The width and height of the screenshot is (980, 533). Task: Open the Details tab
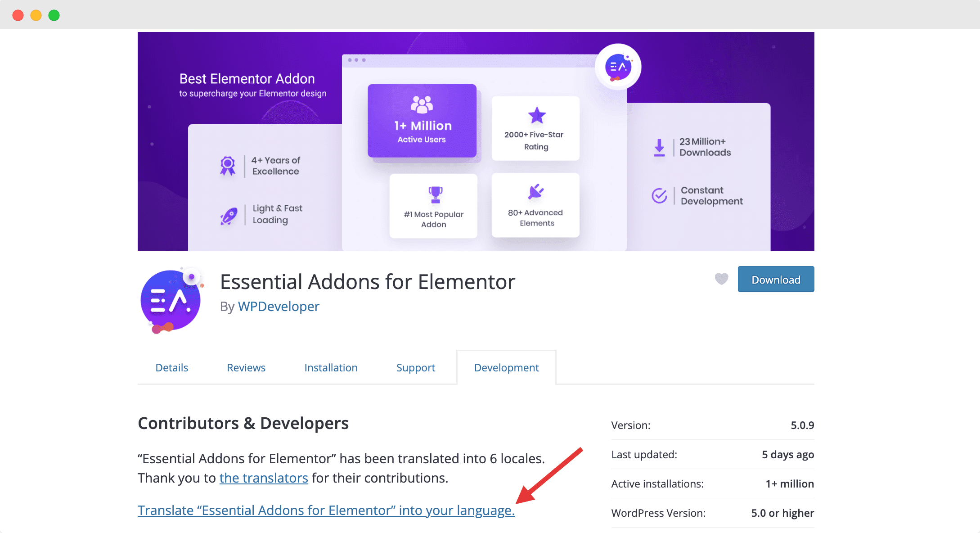click(x=171, y=368)
